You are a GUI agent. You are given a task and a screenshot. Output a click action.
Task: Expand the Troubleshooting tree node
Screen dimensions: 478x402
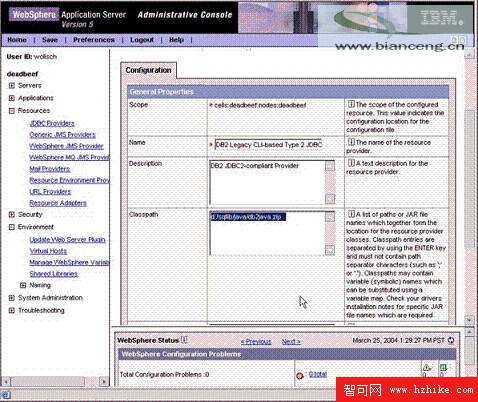12,310
